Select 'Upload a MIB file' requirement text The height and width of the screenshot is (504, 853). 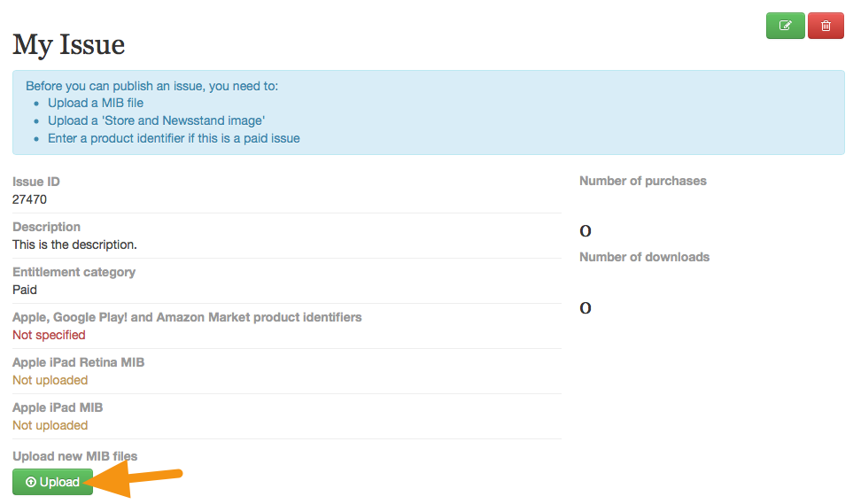click(x=96, y=103)
